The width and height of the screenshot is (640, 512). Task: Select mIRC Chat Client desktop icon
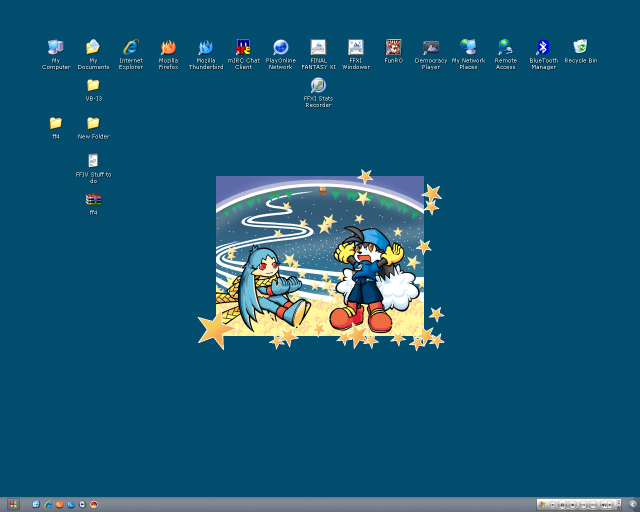(x=243, y=54)
